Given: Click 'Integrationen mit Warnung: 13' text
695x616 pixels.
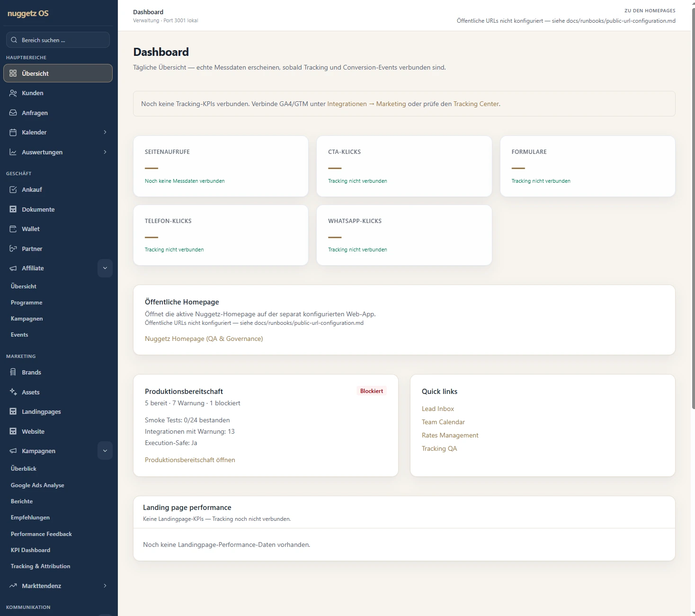Looking at the screenshot, I should 190,431.
